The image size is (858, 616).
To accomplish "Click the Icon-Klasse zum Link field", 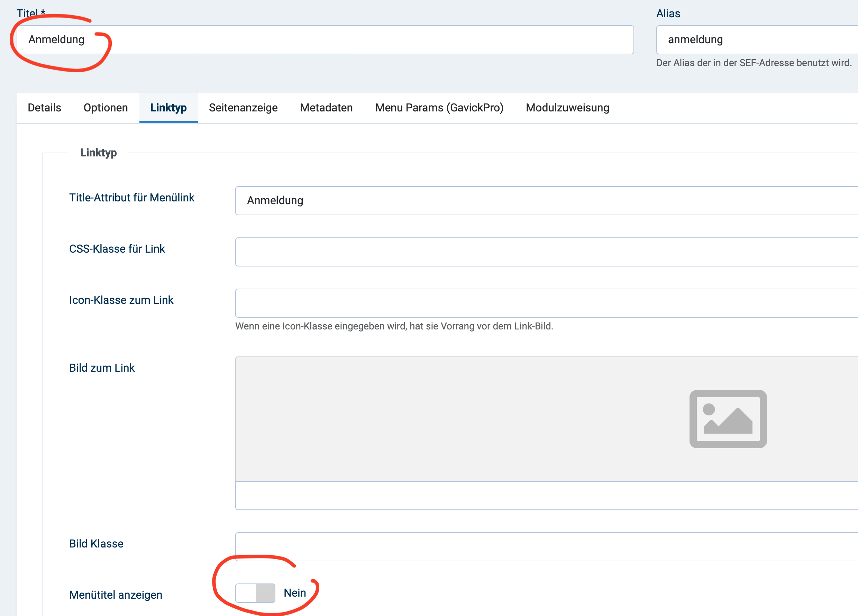I will (x=545, y=303).
